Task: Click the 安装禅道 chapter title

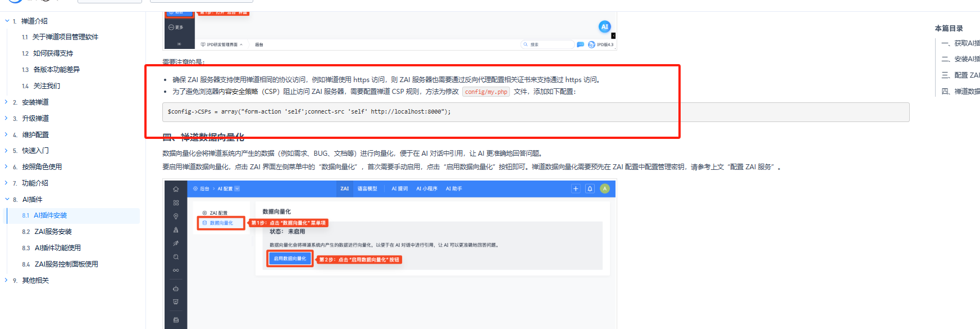Action: coord(35,102)
